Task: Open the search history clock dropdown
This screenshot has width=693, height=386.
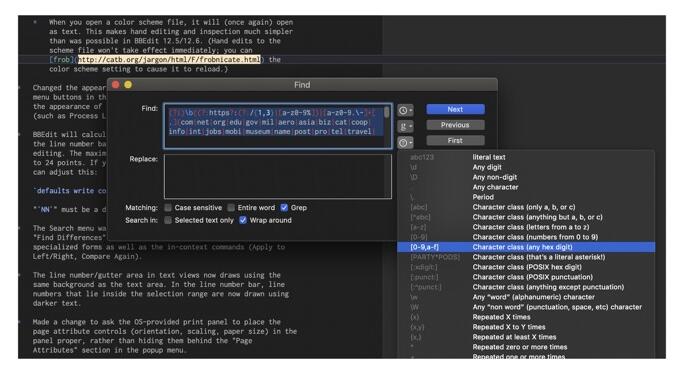Action: (x=405, y=110)
